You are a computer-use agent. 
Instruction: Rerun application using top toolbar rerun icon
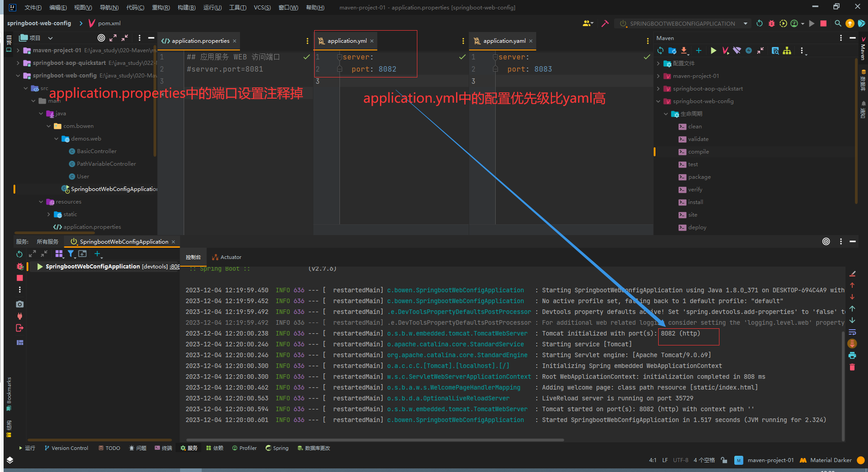[759, 23]
